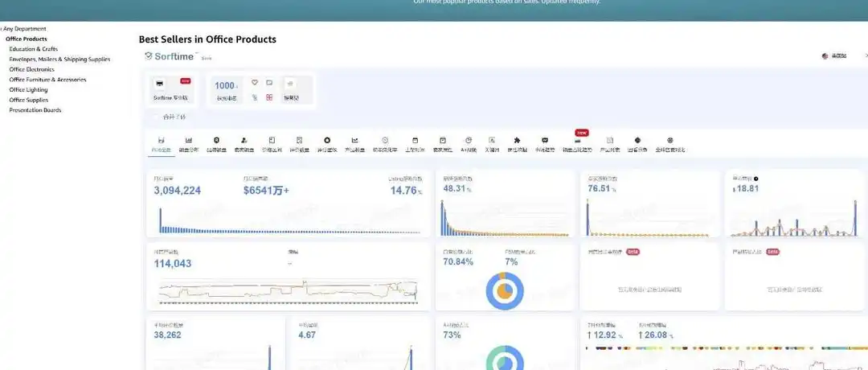
Task: Open the person seller icon tab
Action: click(x=244, y=145)
